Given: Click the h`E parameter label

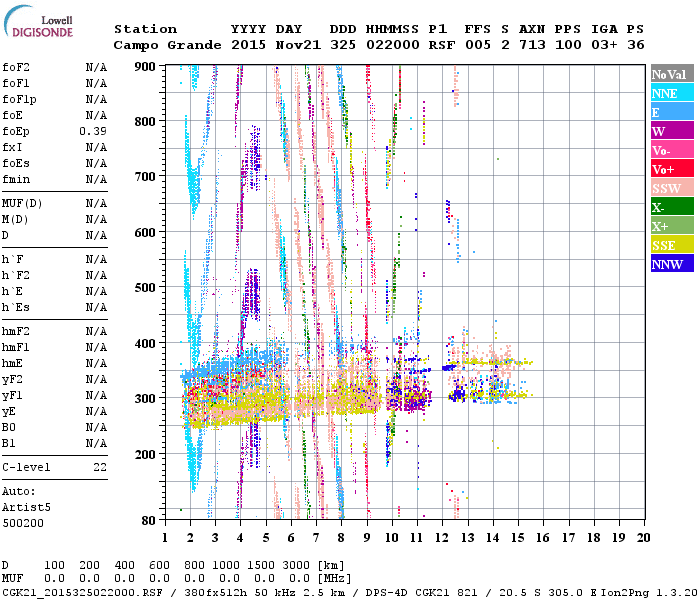Looking at the screenshot, I should [12, 292].
